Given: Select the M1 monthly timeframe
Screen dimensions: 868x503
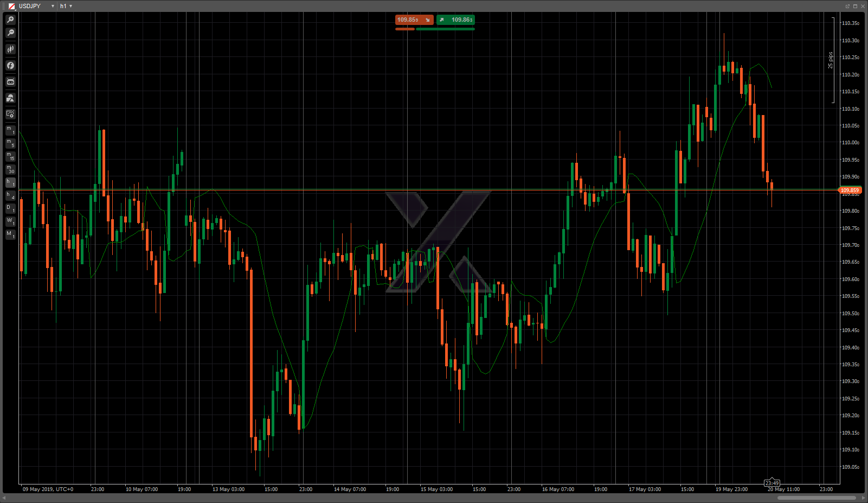Looking at the screenshot, I should 10,234.
